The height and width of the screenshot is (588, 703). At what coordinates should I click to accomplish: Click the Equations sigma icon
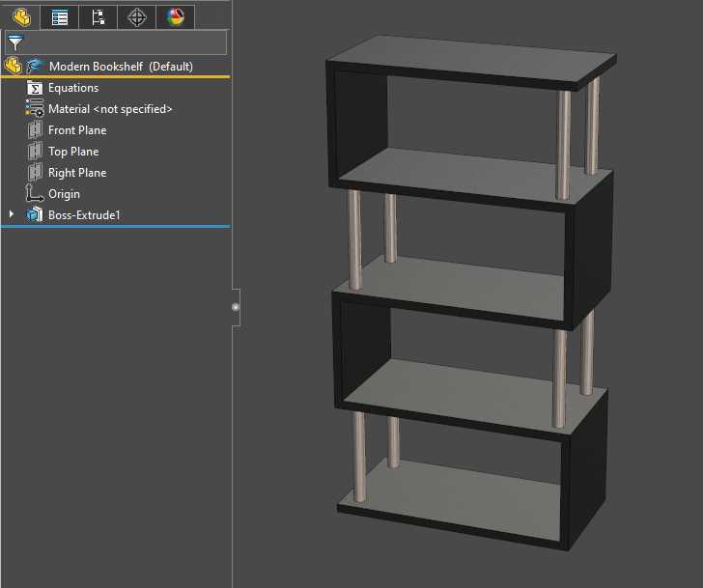tap(35, 88)
